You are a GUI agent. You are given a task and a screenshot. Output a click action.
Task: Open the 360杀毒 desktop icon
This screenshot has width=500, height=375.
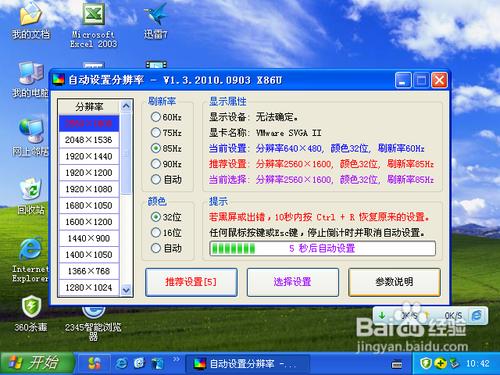coord(31,313)
